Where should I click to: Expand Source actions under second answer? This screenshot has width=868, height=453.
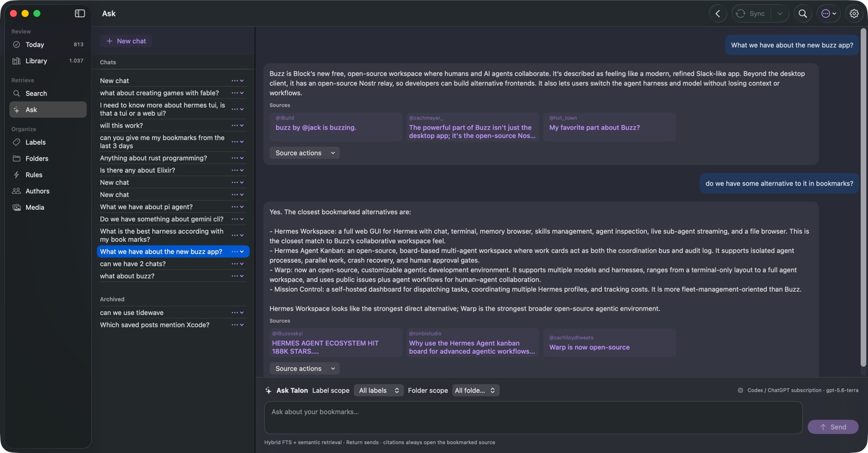click(305, 369)
